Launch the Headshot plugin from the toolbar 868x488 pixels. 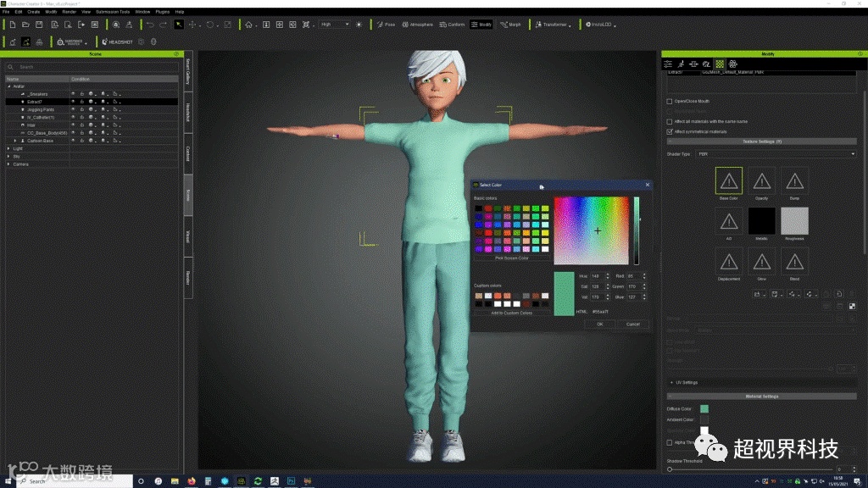click(x=119, y=42)
